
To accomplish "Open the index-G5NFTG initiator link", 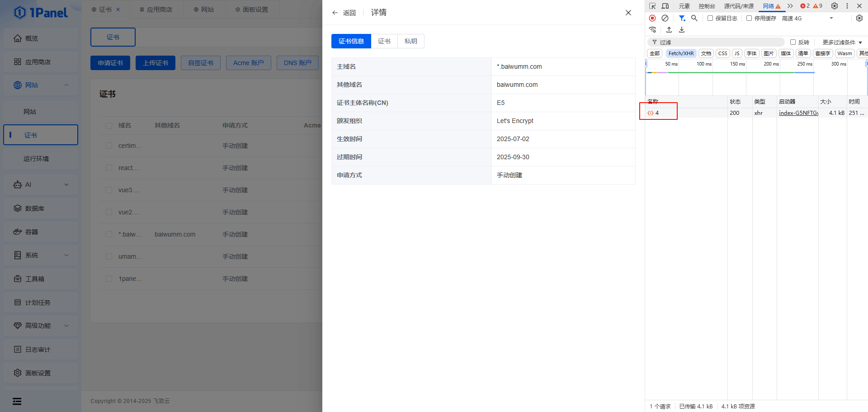I will pos(798,113).
